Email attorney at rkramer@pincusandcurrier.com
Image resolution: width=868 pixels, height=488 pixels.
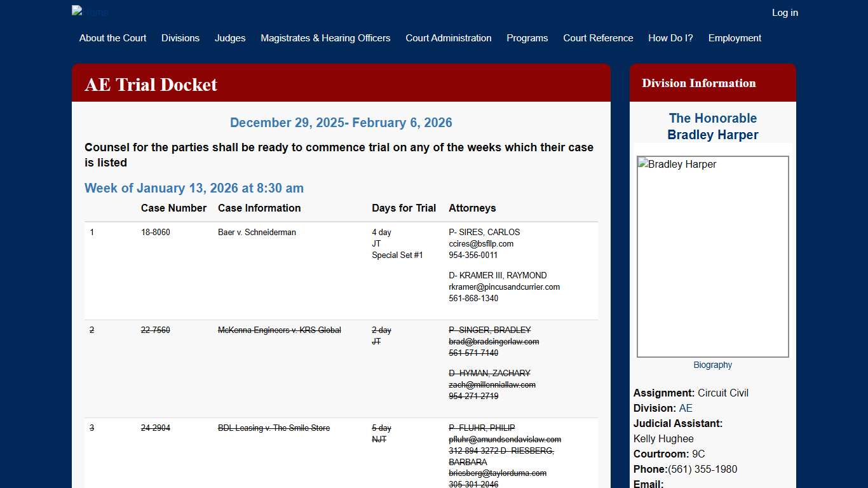click(504, 287)
